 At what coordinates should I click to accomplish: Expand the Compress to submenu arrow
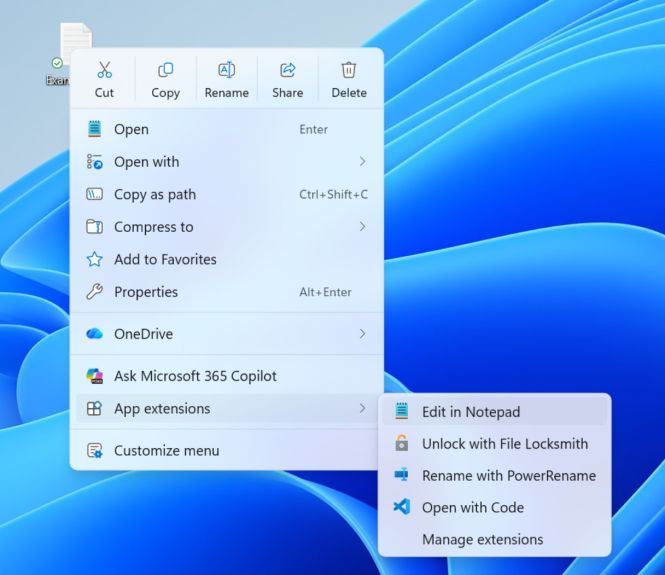[362, 227]
